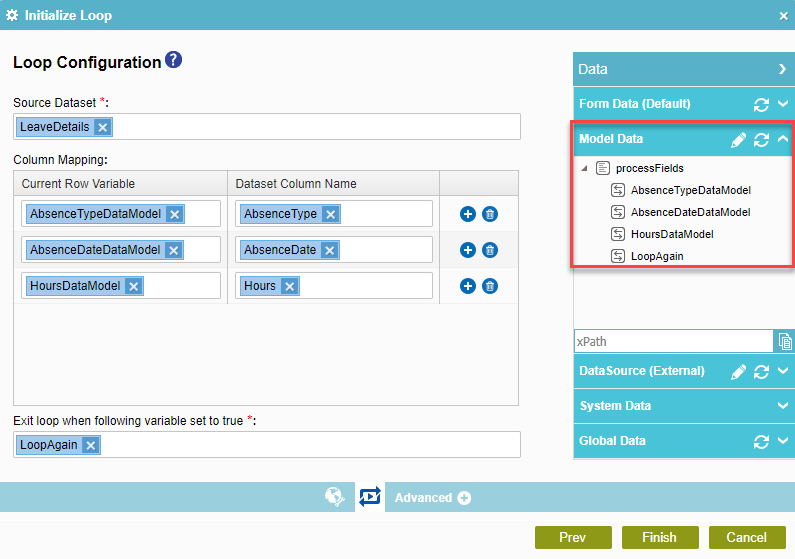Switch to the loop configuration tab icon

[x=370, y=497]
